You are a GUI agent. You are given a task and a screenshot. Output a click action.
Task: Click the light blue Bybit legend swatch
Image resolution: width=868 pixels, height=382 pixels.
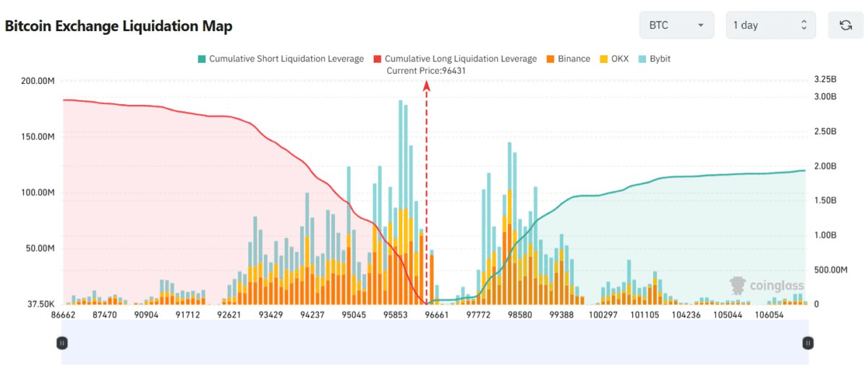coord(643,59)
